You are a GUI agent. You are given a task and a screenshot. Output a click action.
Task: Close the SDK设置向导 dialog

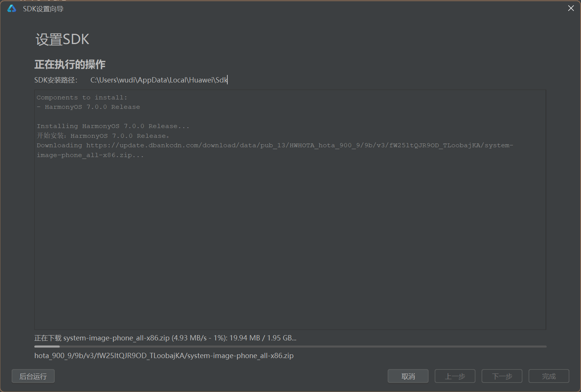click(x=571, y=8)
